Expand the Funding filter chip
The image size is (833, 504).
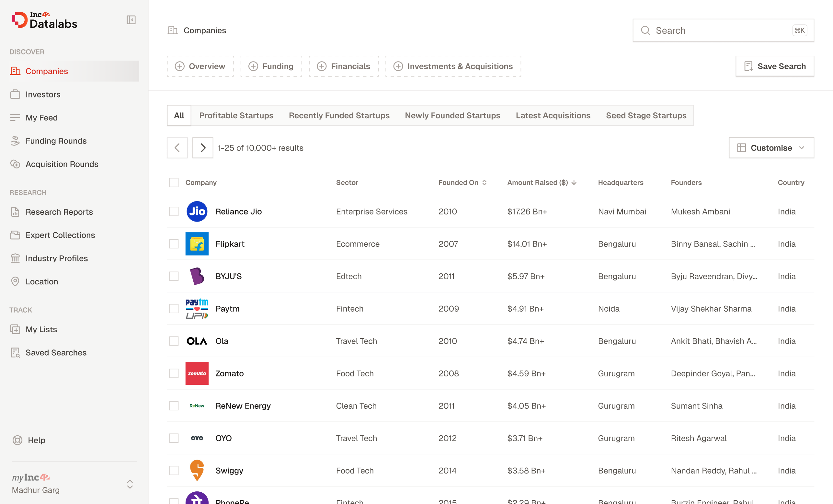coord(271,66)
